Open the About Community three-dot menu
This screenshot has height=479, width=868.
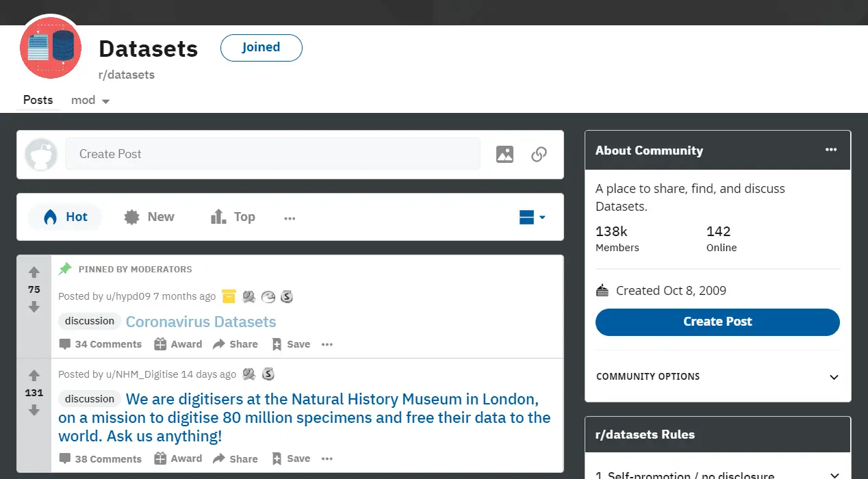click(831, 150)
